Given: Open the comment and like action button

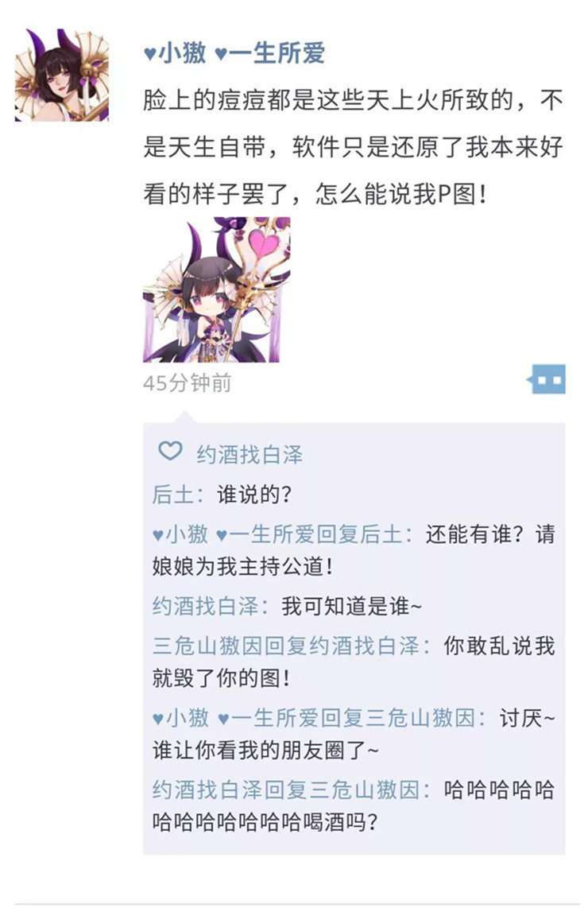Looking at the screenshot, I should click(x=547, y=379).
